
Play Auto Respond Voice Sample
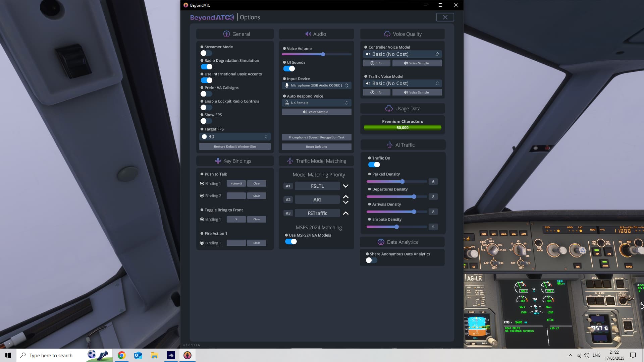[316, 112]
